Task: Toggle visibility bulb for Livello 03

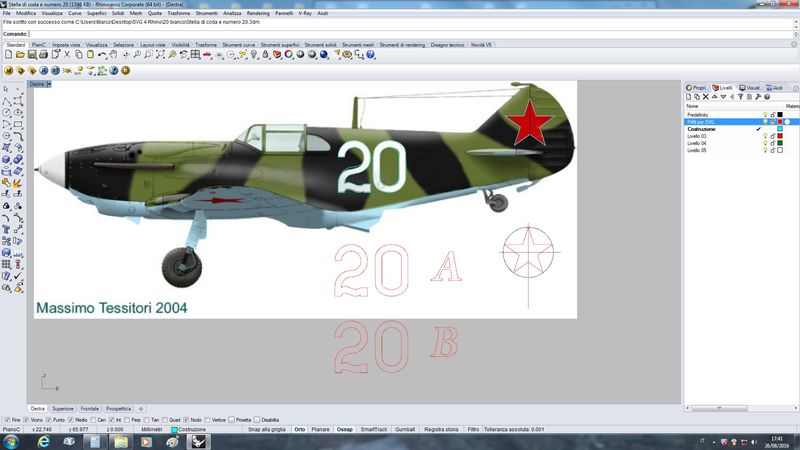Action: click(x=765, y=136)
